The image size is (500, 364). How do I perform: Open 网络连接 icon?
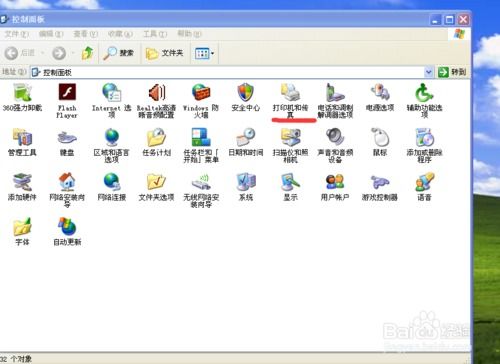112,182
